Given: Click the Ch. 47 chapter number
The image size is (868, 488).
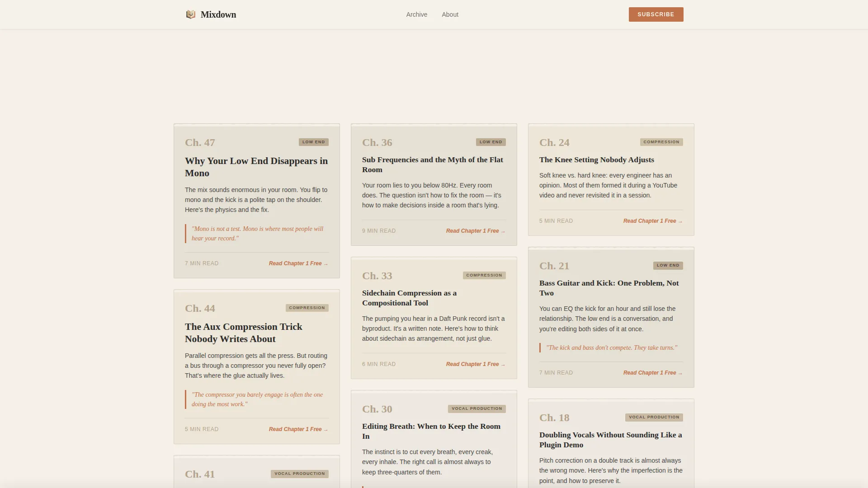Looking at the screenshot, I should (200, 142).
